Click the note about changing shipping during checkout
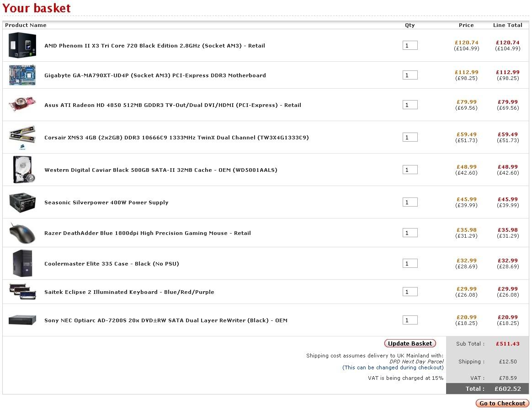The image size is (532, 410). point(393,367)
